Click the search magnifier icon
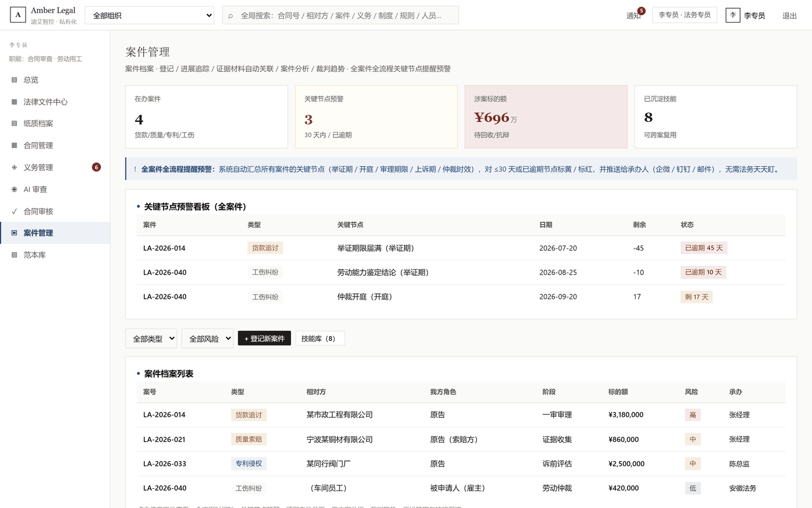The width and height of the screenshot is (812, 508). 231,16
